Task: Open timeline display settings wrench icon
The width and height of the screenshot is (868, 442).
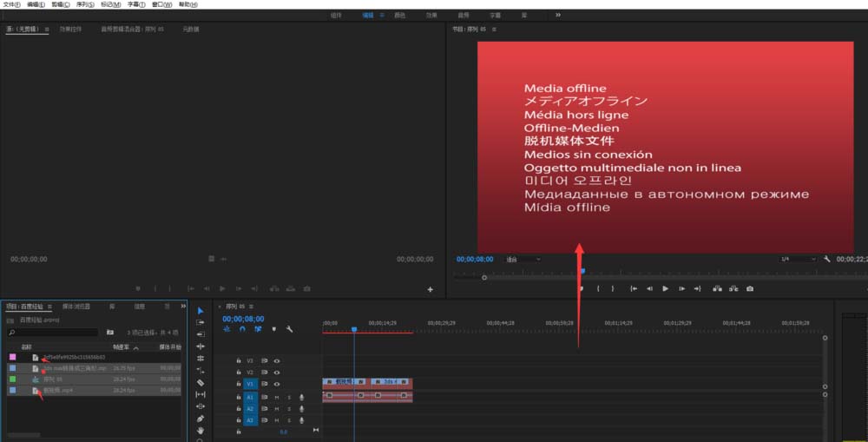Action: click(289, 329)
